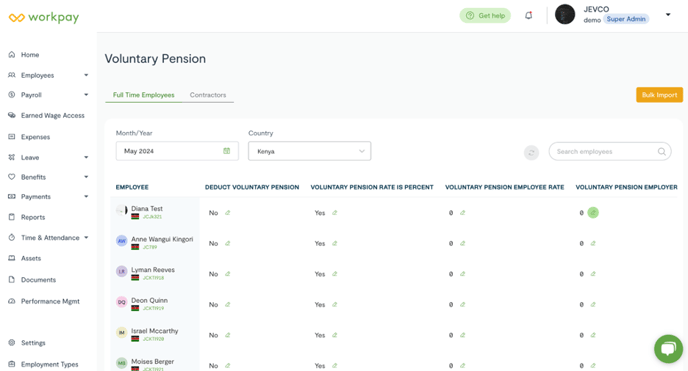Edit Moises Berger deduct voluntary pension
This screenshot has height=371, width=688.
228,365
